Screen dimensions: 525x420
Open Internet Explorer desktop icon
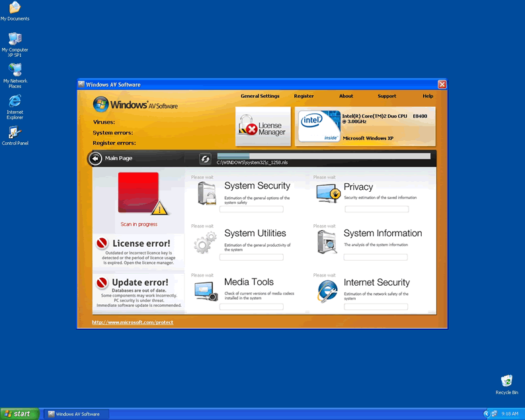pos(15,104)
